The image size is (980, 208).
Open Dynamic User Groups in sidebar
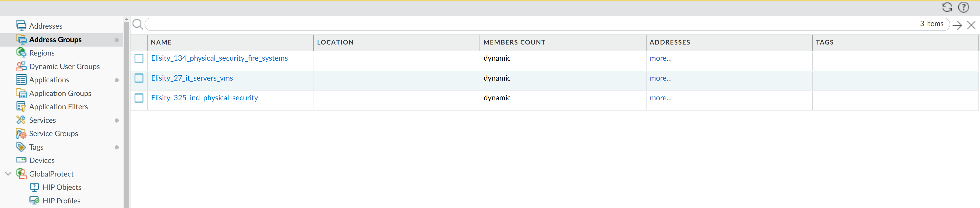(64, 66)
